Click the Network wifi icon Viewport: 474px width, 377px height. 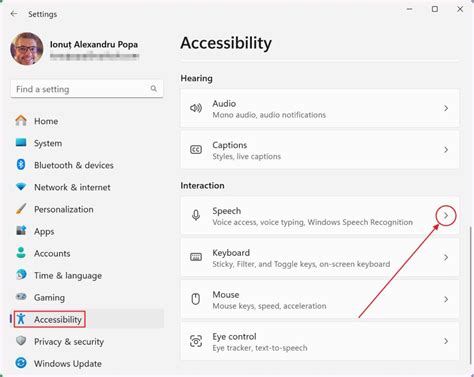click(x=21, y=187)
